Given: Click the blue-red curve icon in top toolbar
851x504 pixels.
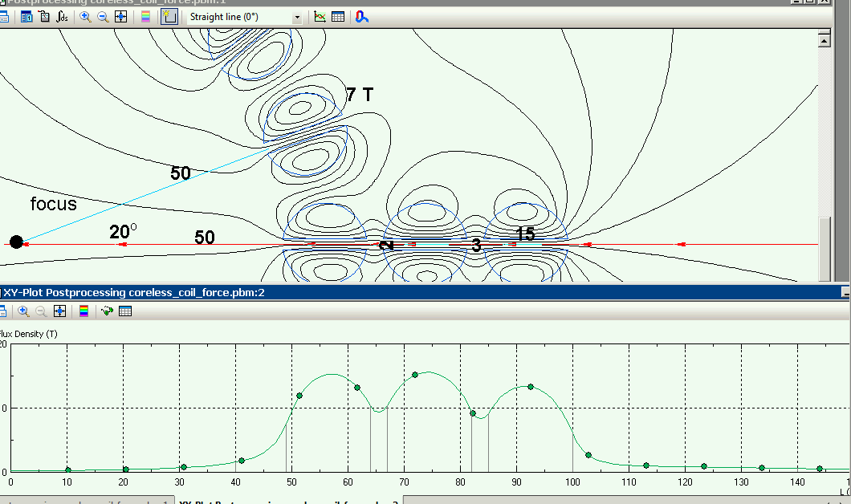Looking at the screenshot, I should [x=362, y=17].
